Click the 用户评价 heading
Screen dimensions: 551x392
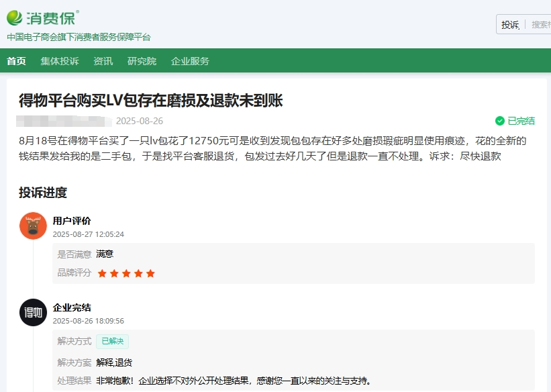(72, 221)
